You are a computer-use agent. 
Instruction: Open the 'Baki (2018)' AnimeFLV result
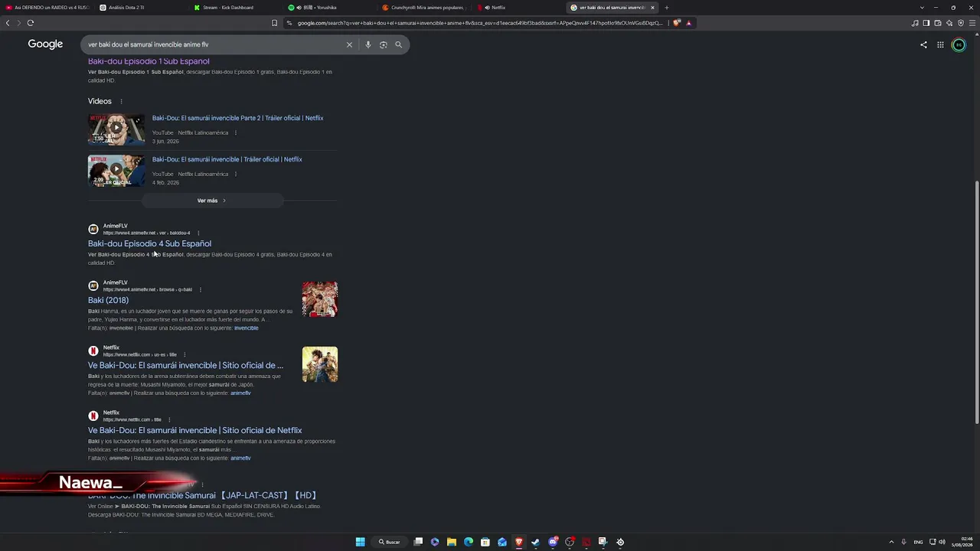(108, 300)
